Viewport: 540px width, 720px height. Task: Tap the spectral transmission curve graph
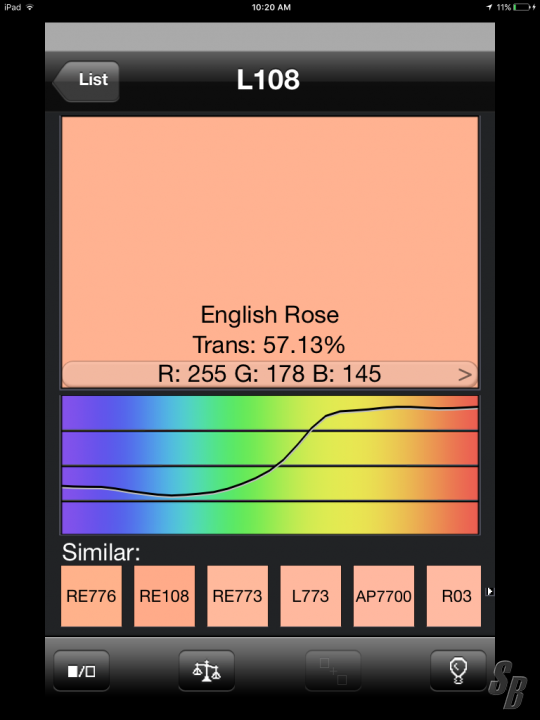270,465
